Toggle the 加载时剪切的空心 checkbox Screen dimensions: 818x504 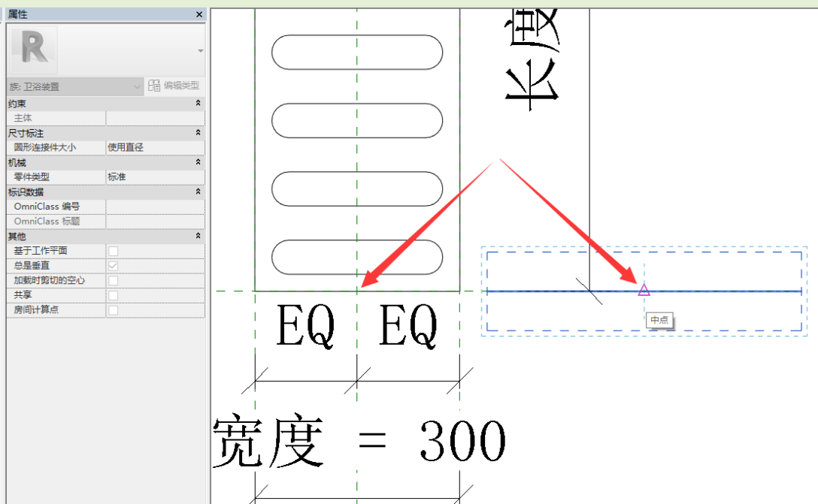pyautogui.click(x=113, y=280)
